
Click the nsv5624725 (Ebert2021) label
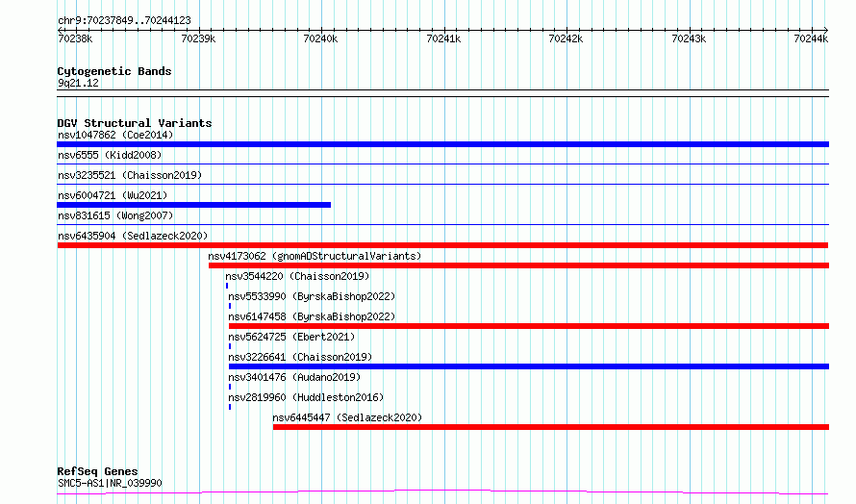[291, 337]
